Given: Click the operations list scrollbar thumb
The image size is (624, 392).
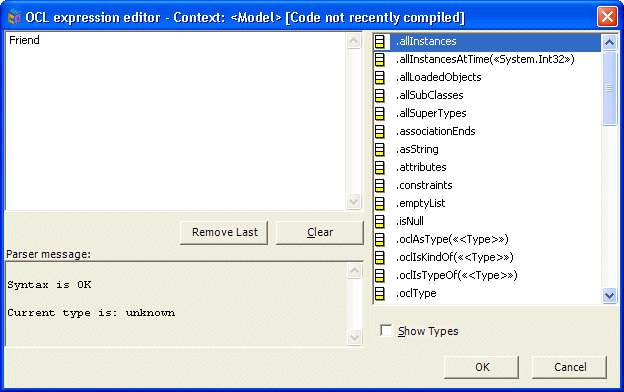Looking at the screenshot, I should [609, 88].
